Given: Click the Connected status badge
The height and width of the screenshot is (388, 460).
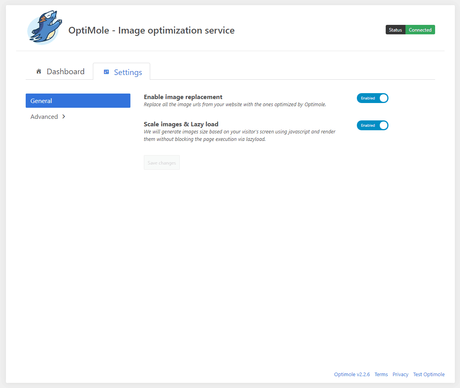Looking at the screenshot, I should [420, 30].
